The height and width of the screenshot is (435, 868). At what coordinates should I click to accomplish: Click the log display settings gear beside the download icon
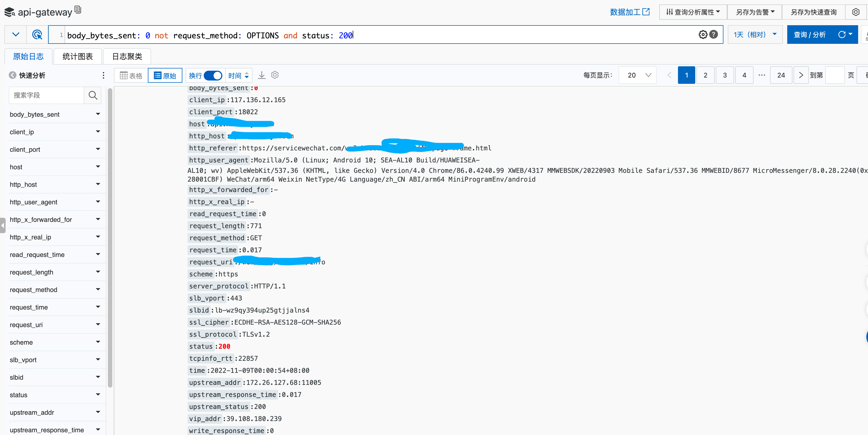[x=275, y=75]
